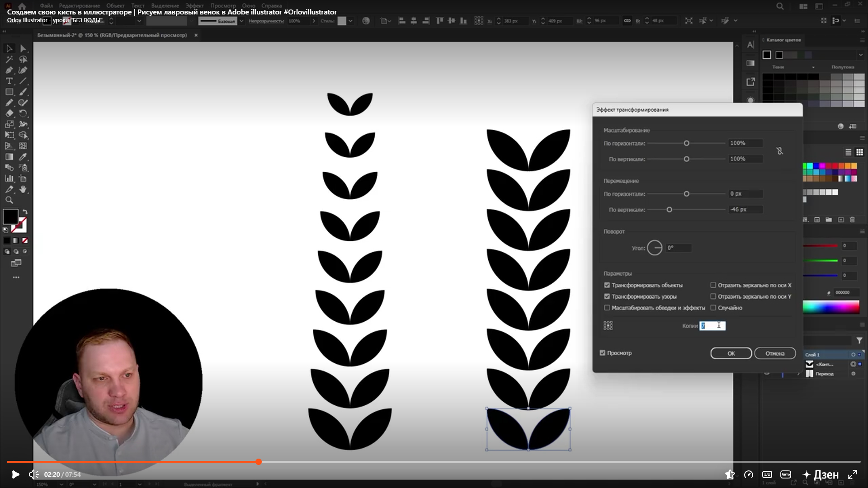Delete swatch with the trash icon

click(852, 220)
